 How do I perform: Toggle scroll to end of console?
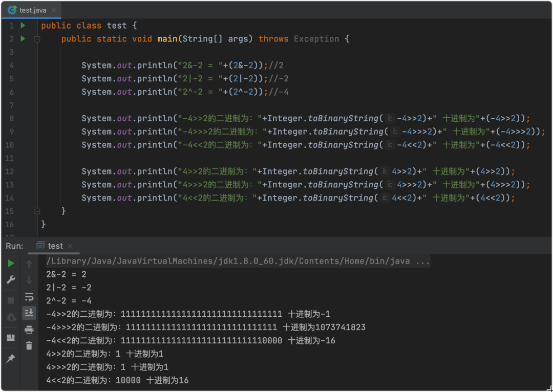tap(29, 313)
